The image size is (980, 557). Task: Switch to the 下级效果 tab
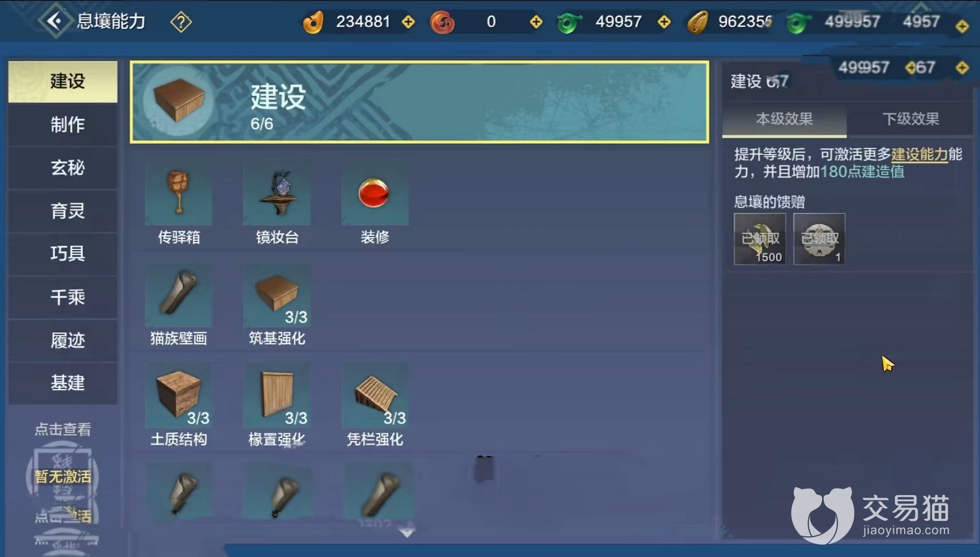tap(910, 119)
